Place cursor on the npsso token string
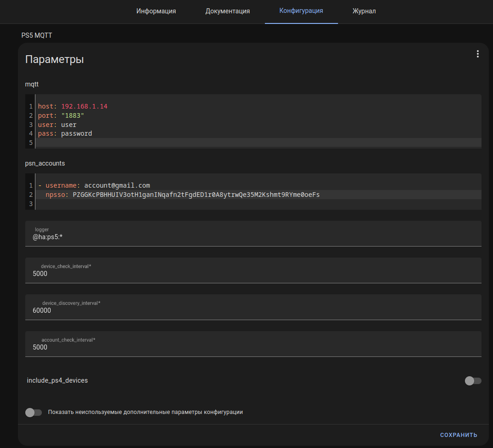493x448 pixels. 196,195
